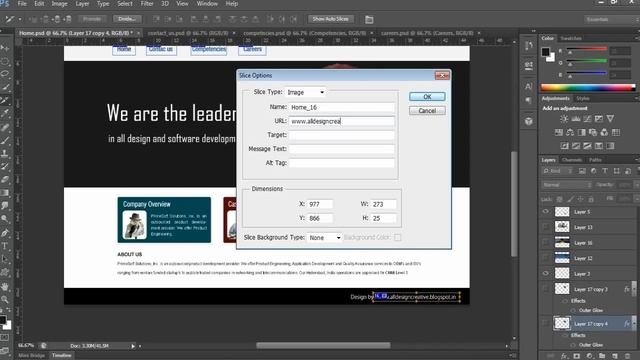The width and height of the screenshot is (640, 360).
Task: Open the Slice Background Type dropdown
Action: click(324, 238)
